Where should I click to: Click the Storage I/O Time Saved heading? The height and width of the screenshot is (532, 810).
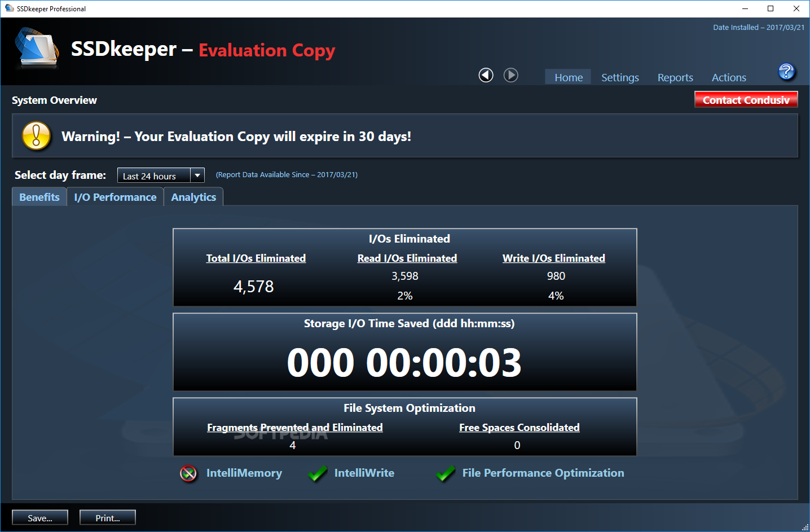(409, 323)
